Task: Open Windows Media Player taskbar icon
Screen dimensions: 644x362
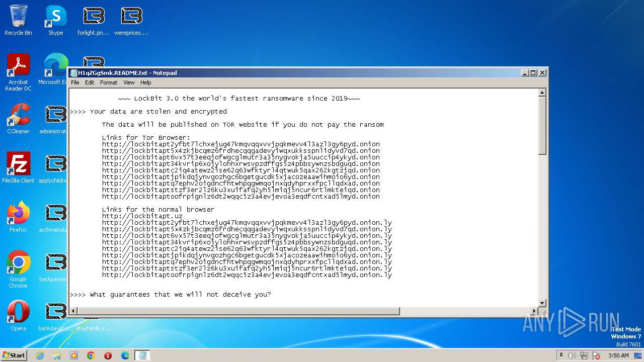Action: [74, 355]
